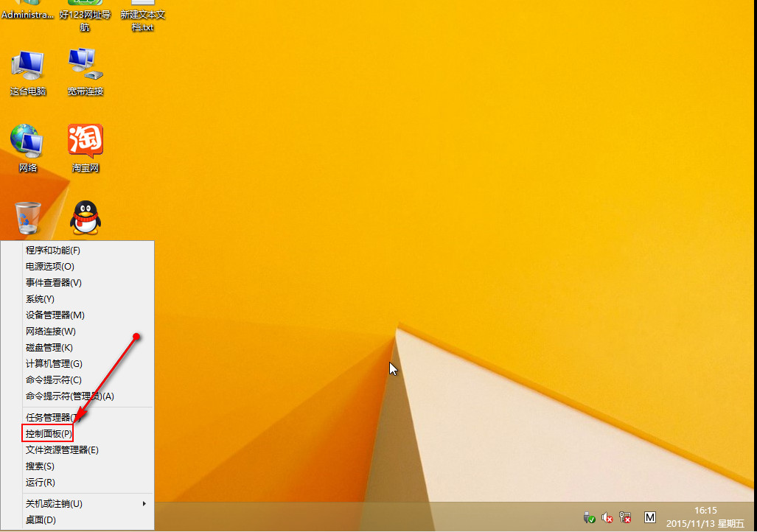Viewport: 757px width, 532px height.
Task: Open 电源选项(O) from the menu
Action: click(50, 267)
